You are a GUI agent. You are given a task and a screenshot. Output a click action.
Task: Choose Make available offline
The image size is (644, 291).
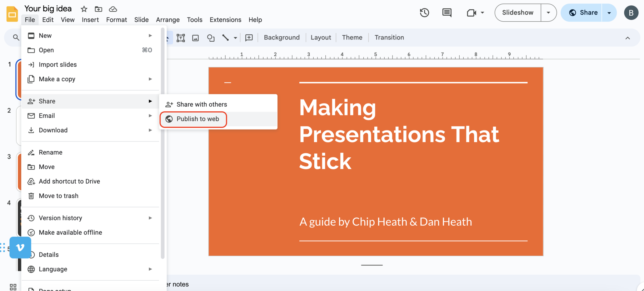tap(90, 232)
